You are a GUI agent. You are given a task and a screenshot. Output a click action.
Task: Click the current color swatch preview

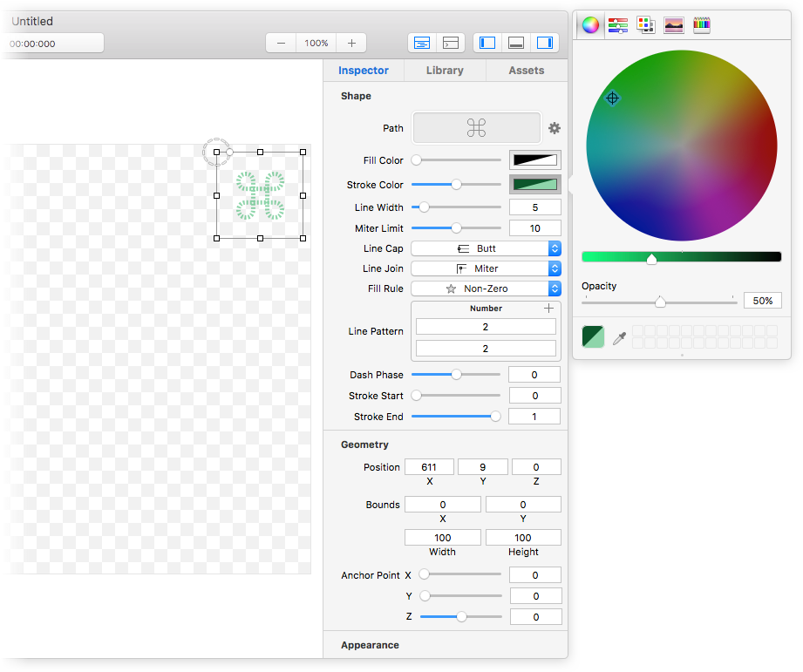[x=593, y=336]
